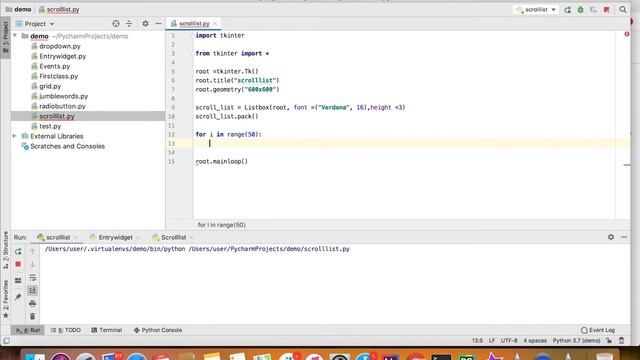Click restore layout icon in Run panel
Screen dimensions: 640x360
[18, 280]
